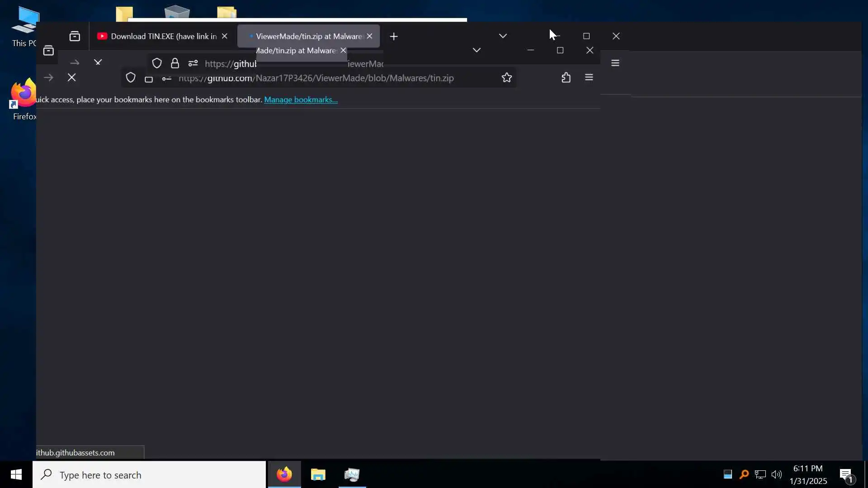Bookmark this page with the star icon

[506, 78]
